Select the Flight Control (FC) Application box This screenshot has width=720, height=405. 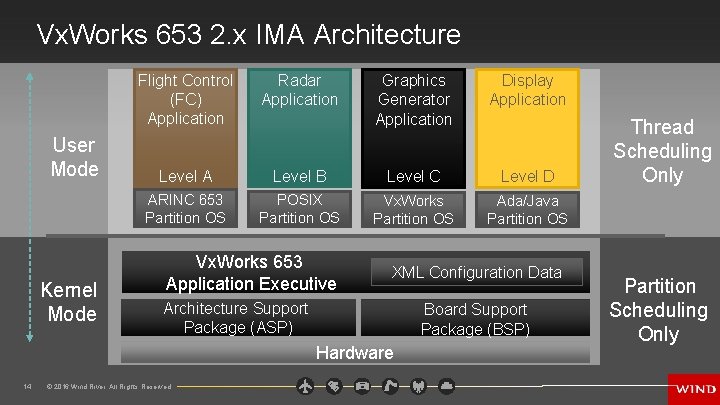click(186, 128)
